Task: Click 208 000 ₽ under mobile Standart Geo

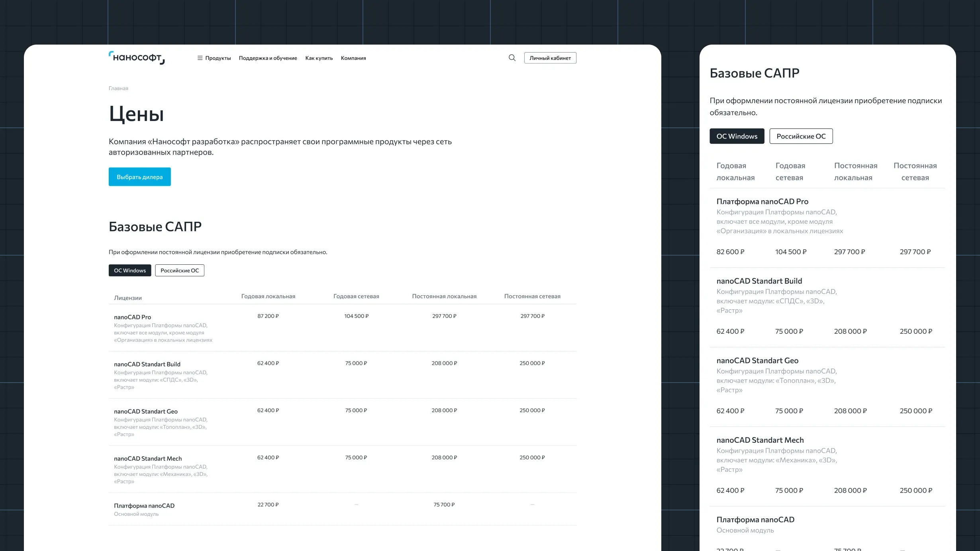Action: point(851,411)
